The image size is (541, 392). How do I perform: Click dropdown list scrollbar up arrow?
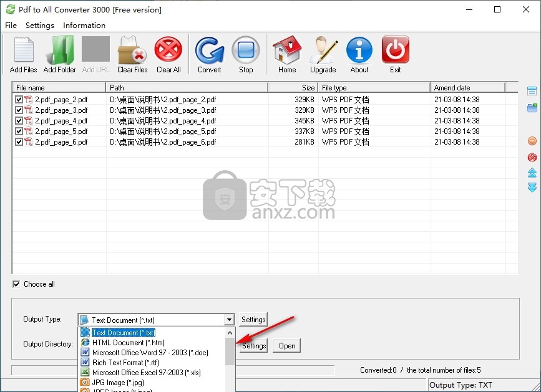point(230,333)
